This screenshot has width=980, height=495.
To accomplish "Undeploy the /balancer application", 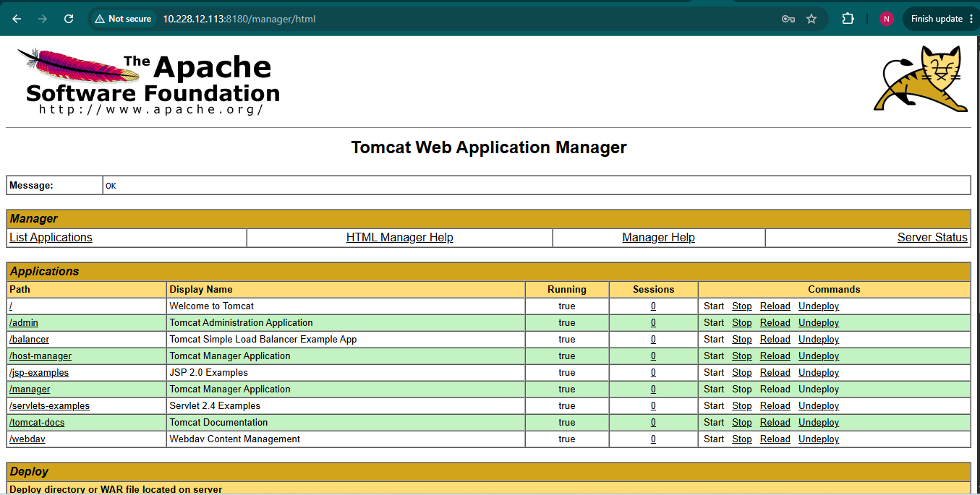I will (819, 340).
